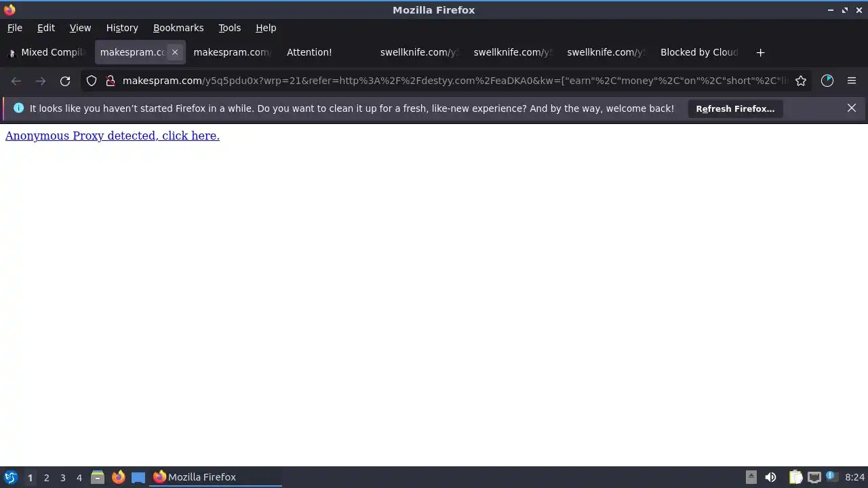Viewport: 868px width, 488px height.
Task: Dismiss the refresh Firefox notification bar
Action: click(x=852, y=108)
